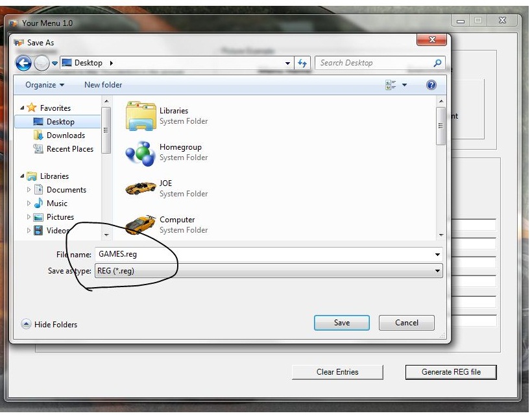Viewport: 532px width, 420px height.
Task: Open the Save as type combo box
Action: (269, 271)
